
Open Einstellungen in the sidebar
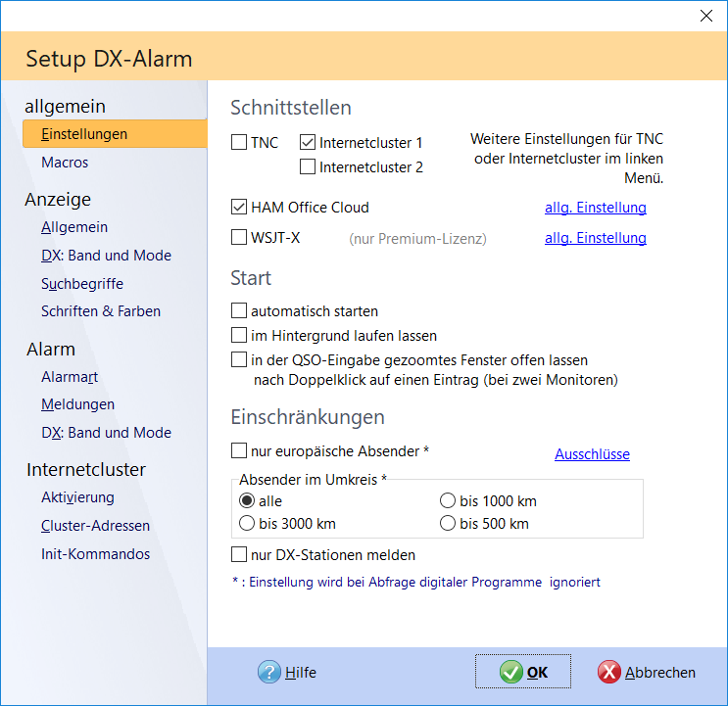tap(115, 133)
